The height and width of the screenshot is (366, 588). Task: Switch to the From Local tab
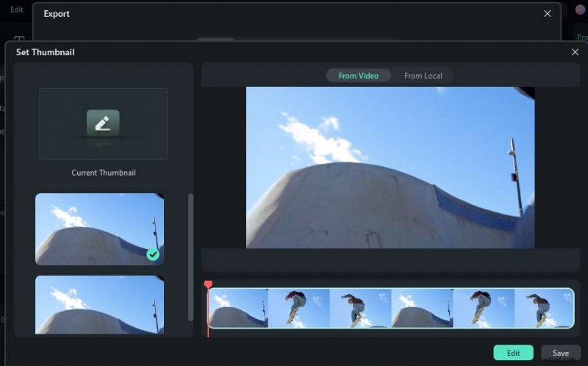[x=423, y=76]
